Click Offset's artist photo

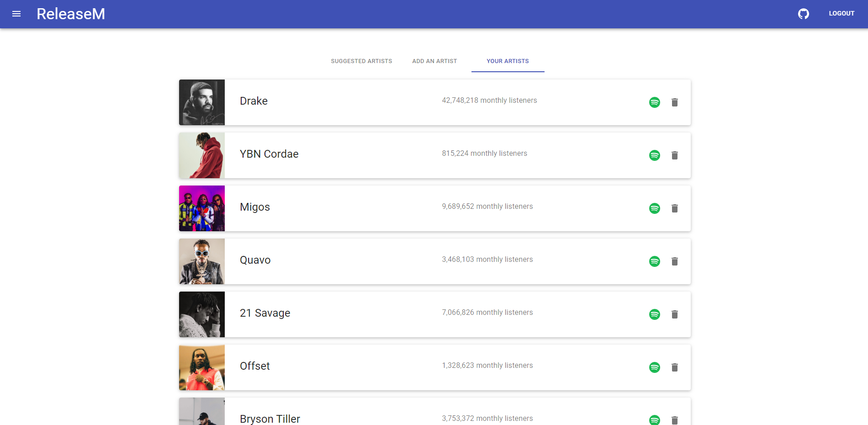pyautogui.click(x=202, y=367)
